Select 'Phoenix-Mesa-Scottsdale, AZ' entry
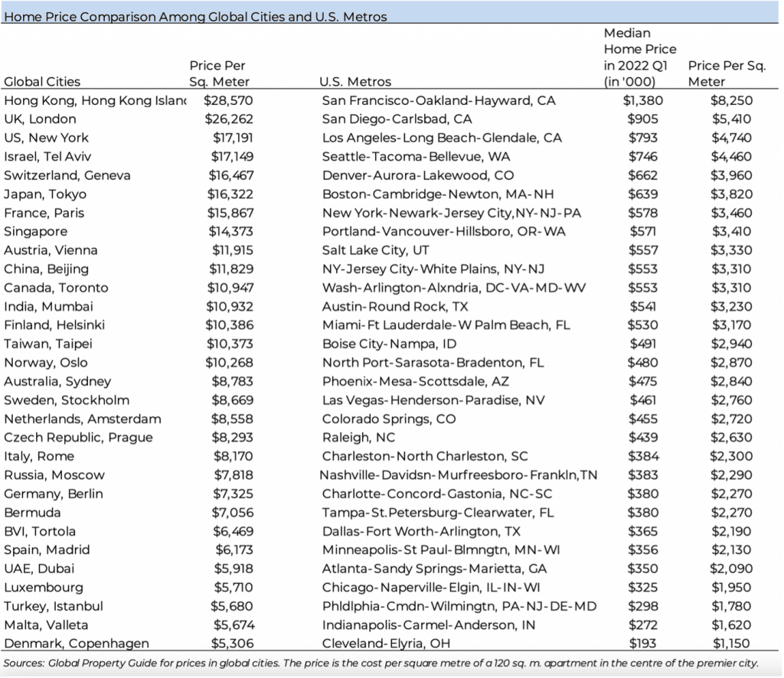Viewport: 784px width, 678px height. pos(416,382)
